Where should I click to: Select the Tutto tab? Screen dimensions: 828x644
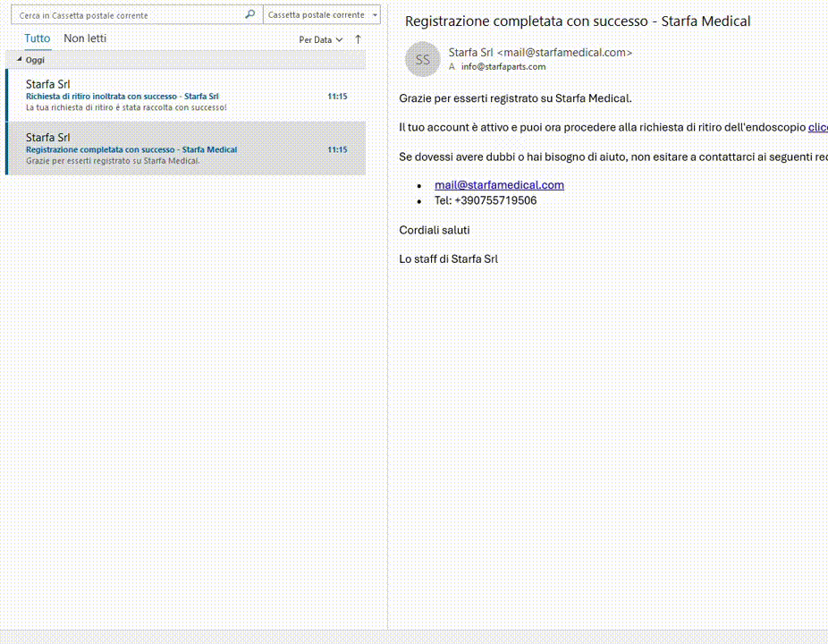point(37,38)
